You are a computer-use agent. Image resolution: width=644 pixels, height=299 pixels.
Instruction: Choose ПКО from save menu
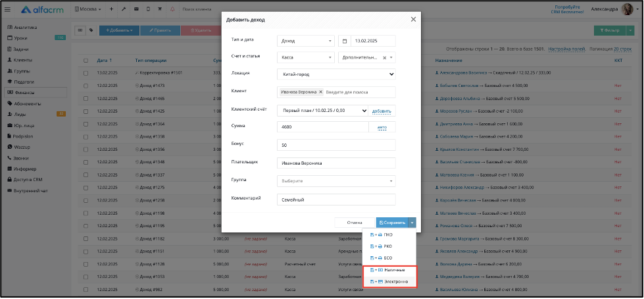[x=382, y=235]
